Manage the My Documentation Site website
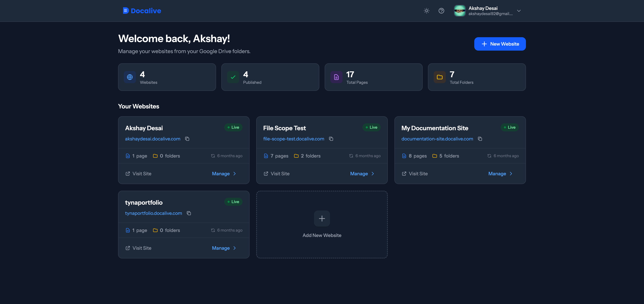 [x=500, y=174]
